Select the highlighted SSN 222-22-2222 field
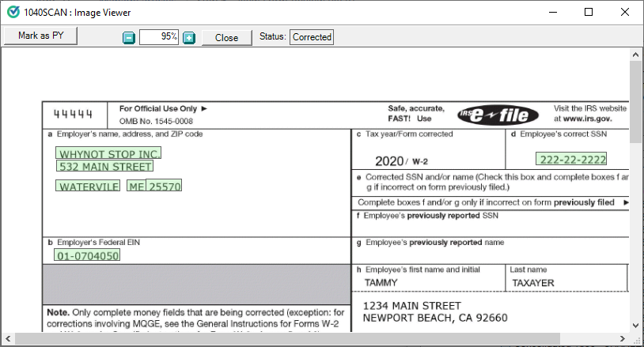 pos(583,160)
